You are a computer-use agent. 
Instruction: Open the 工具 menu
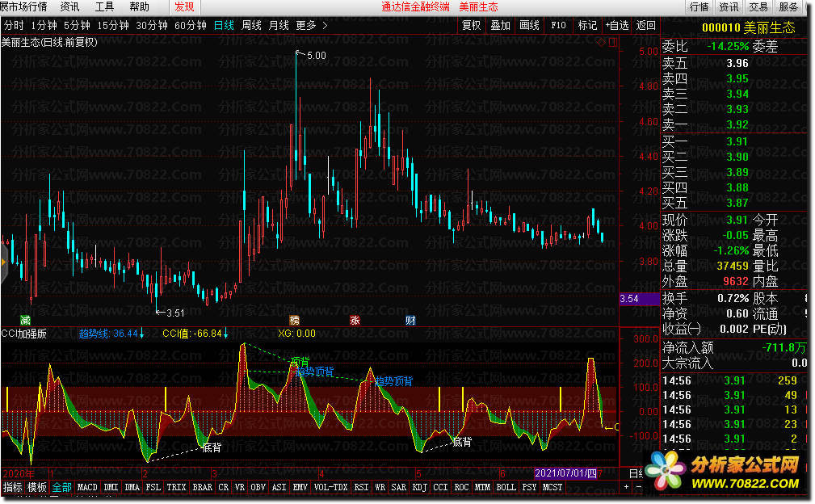[x=104, y=6]
